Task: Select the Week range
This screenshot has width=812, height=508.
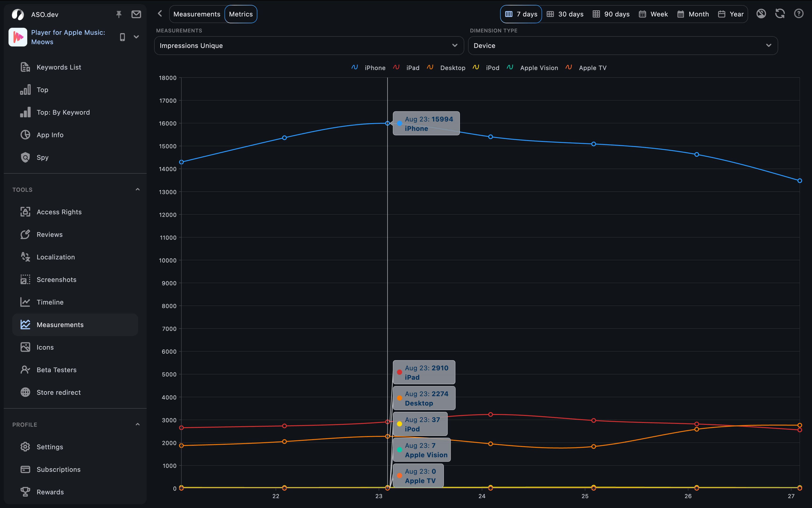Action: [653, 14]
